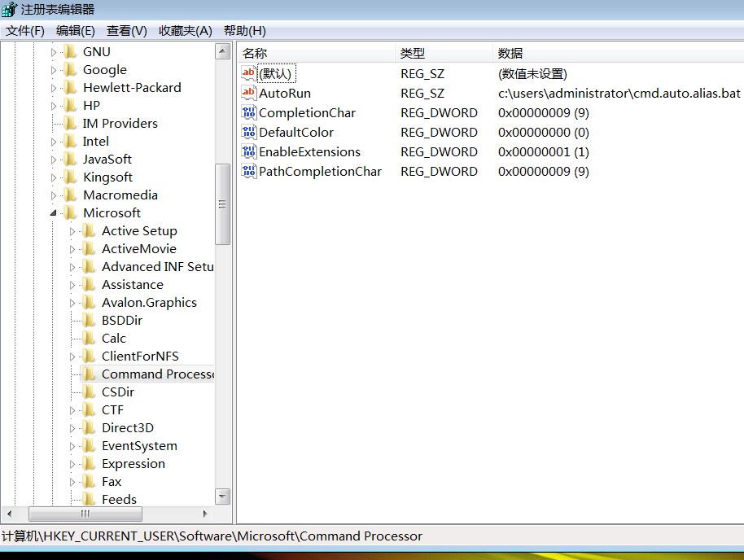Image resolution: width=744 pixels, height=560 pixels.
Task: Click the EnableExtensions DWORD icon
Action: (249, 151)
